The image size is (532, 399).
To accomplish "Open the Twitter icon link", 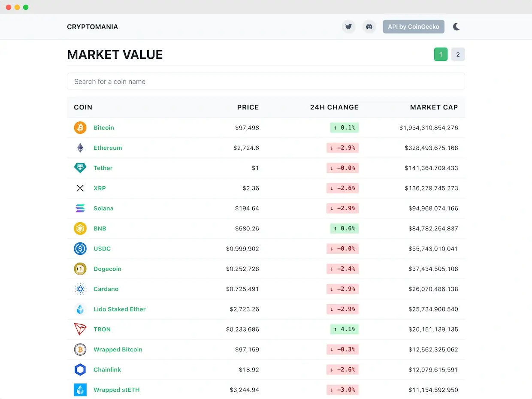I will (x=348, y=27).
